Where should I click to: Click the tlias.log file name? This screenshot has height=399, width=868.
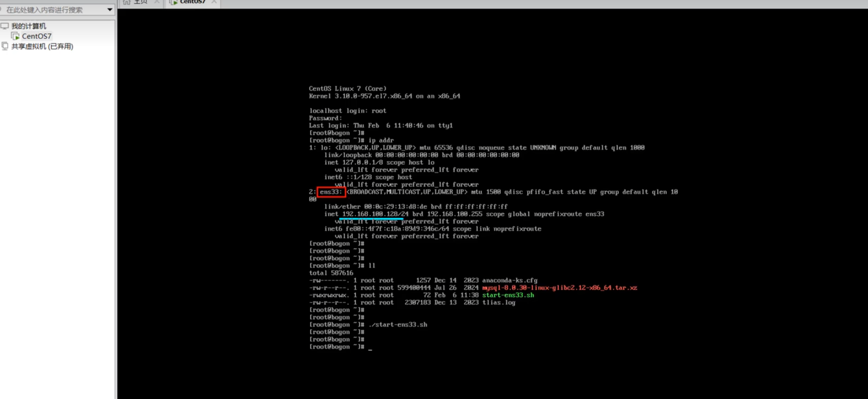(499, 302)
